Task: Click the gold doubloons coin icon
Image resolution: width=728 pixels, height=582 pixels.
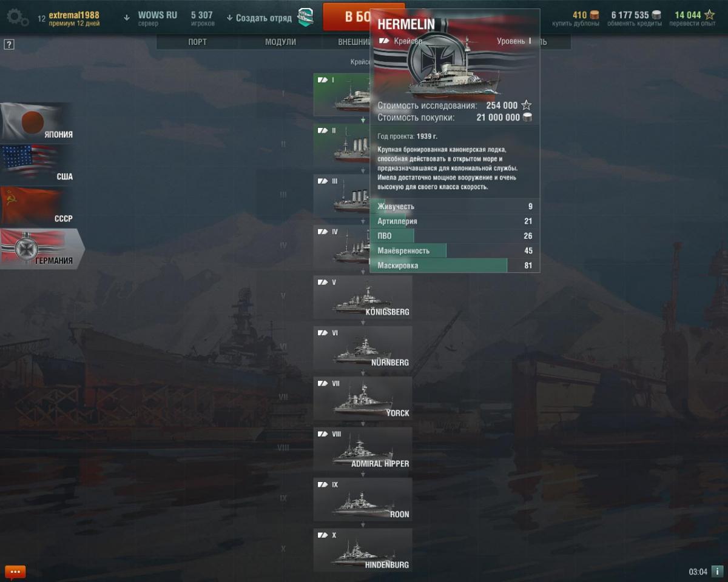Action: click(x=595, y=15)
